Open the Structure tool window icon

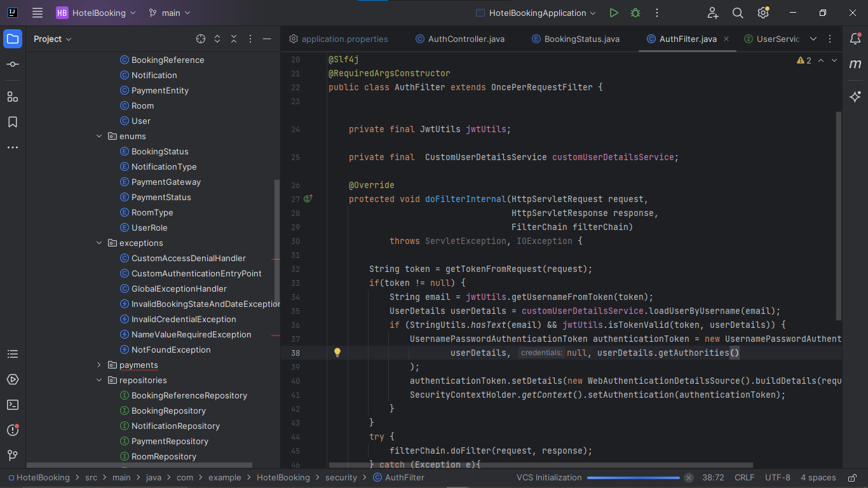point(13,97)
